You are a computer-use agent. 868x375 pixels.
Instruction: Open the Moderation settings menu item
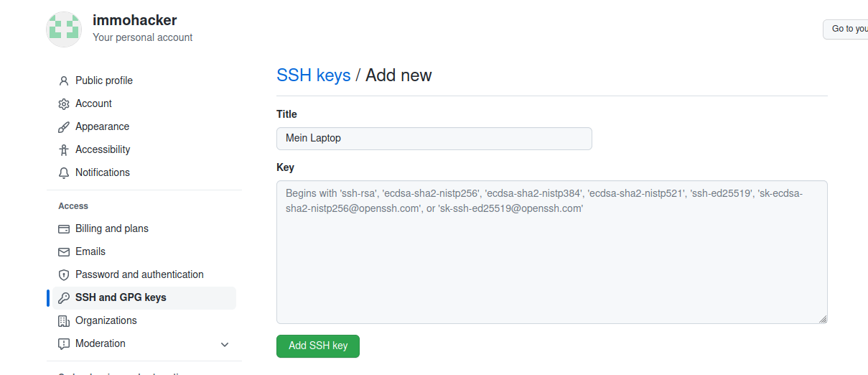(x=101, y=343)
